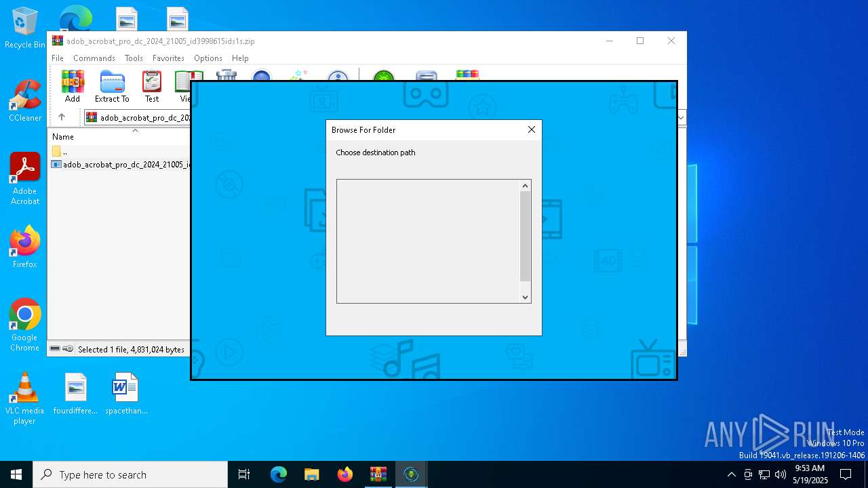Select the Microsoft Edge desktop shortcut
The height and width of the screenshot is (488, 868).
tap(76, 18)
